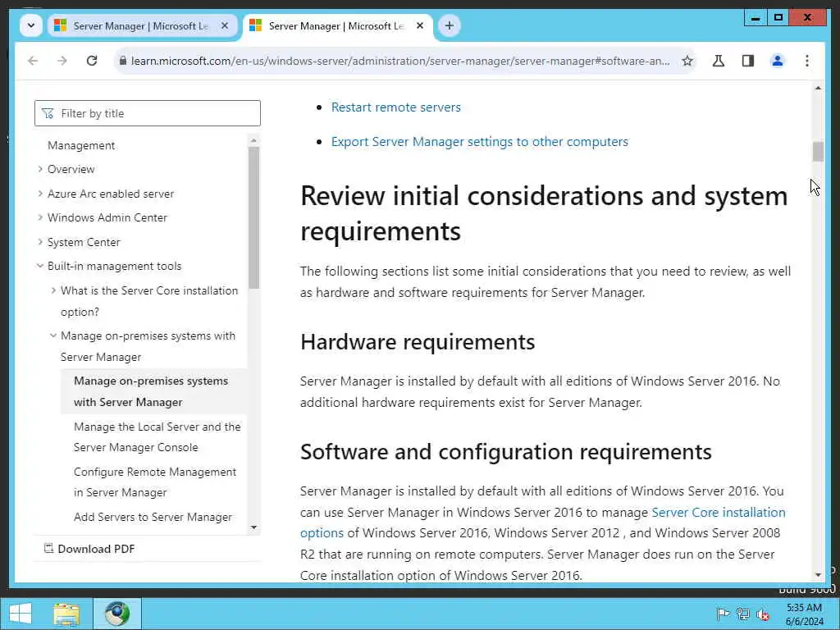This screenshot has height=630, width=840.
Task: Click the browser forward arrow
Action: point(62,61)
